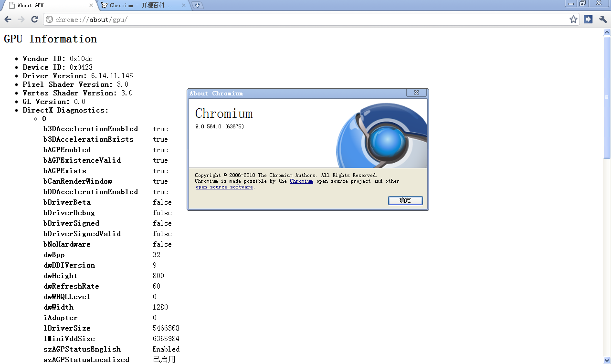This screenshot has width=611, height=364.
Task: Click the chrome://about/gpu/ address bar
Action: [x=305, y=20]
